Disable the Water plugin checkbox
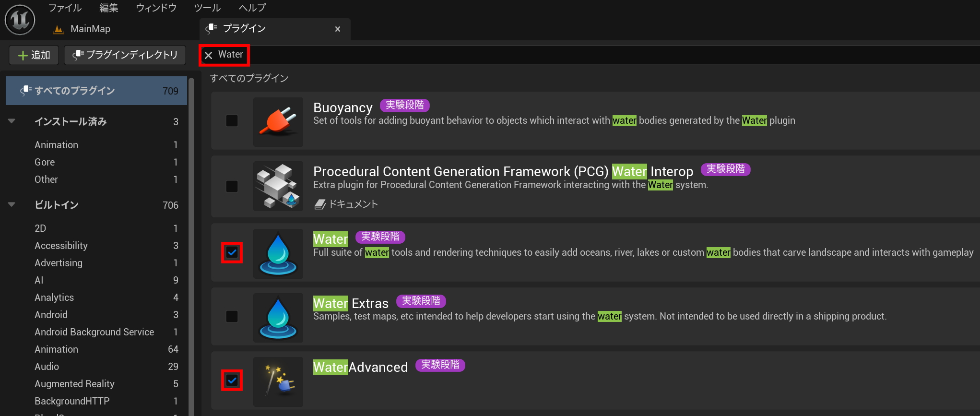 pos(232,252)
